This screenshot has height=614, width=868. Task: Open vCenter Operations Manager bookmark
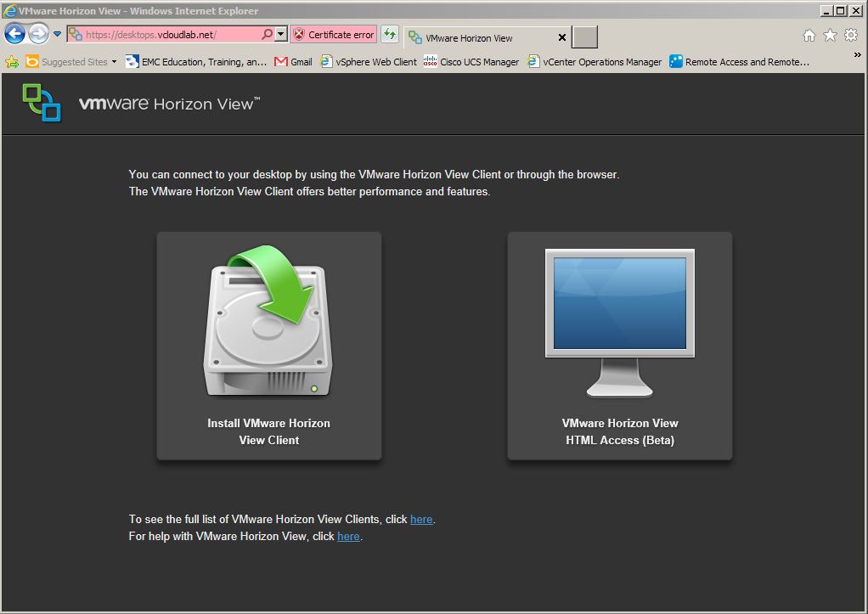(595, 62)
